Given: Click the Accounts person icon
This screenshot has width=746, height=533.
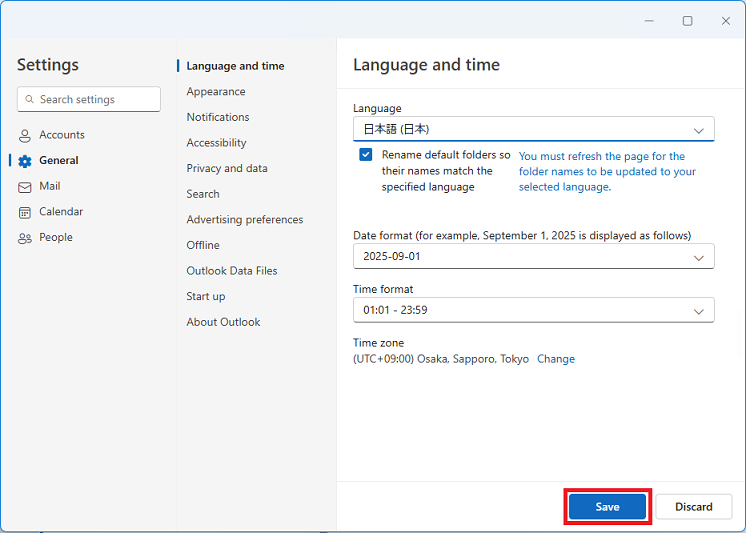Looking at the screenshot, I should click(25, 135).
